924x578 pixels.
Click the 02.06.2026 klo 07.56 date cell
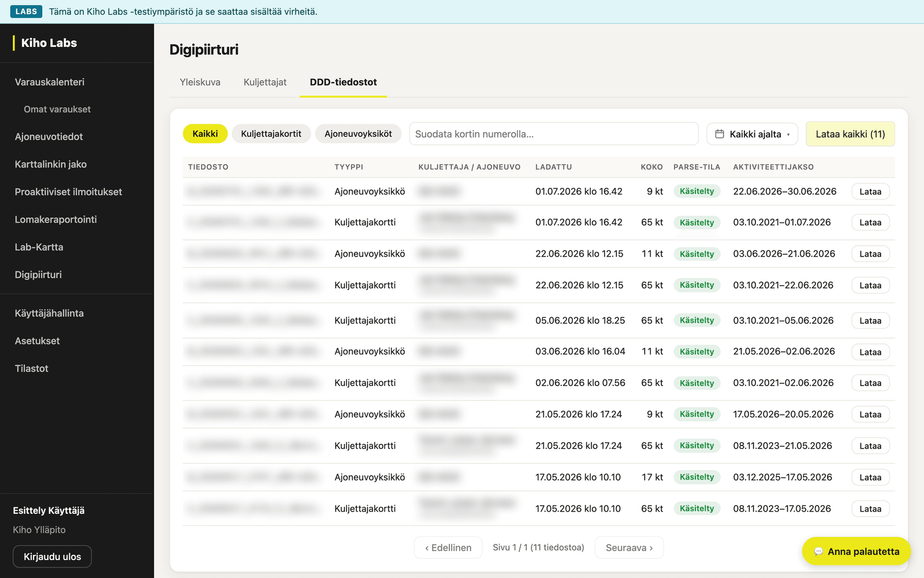click(x=580, y=383)
